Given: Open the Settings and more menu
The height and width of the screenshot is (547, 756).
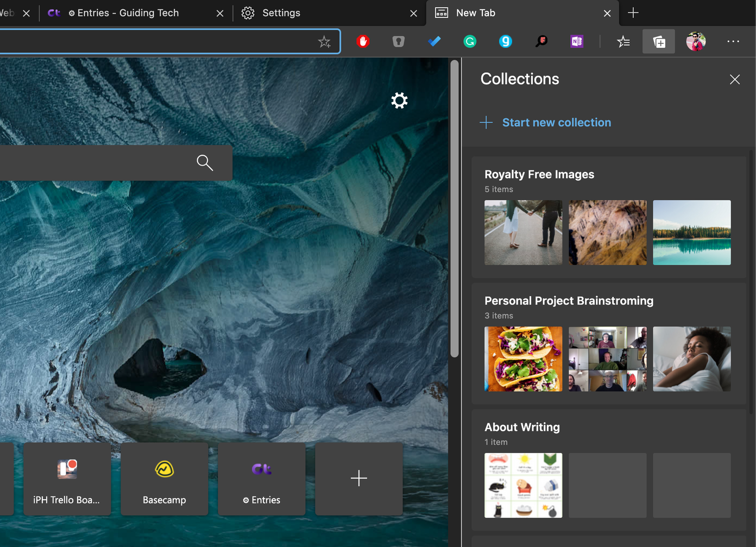Looking at the screenshot, I should tap(733, 41).
